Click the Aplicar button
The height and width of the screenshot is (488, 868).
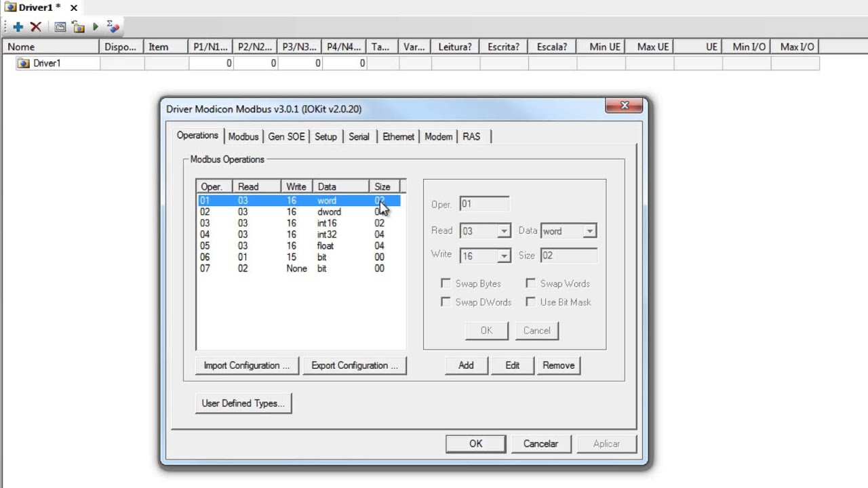coord(606,444)
